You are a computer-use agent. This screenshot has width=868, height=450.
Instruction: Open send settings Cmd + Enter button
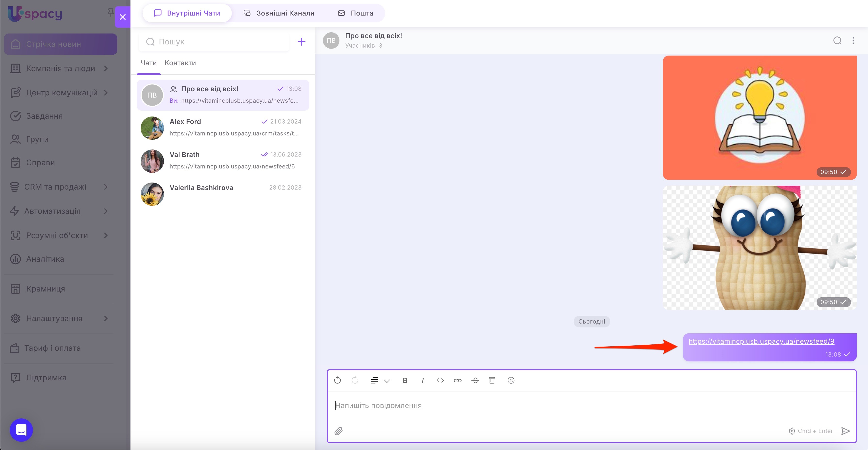click(x=810, y=431)
